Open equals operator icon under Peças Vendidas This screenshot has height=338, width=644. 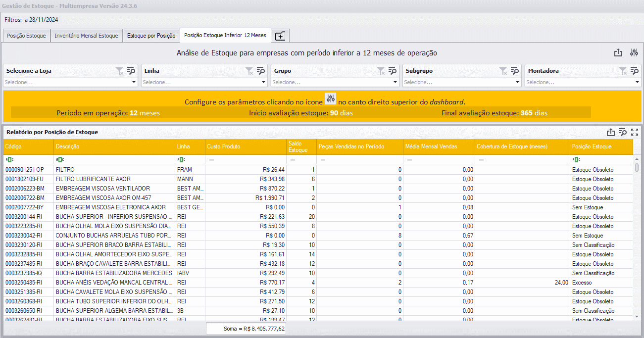323,159
